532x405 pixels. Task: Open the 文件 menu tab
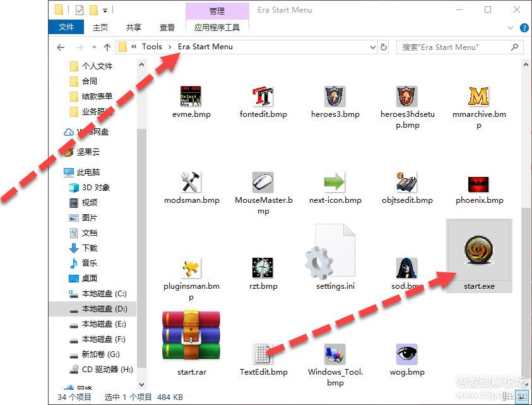(66, 27)
